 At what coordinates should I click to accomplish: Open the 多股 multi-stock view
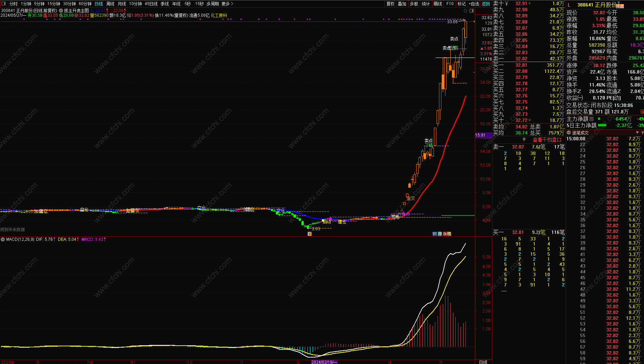414,4
